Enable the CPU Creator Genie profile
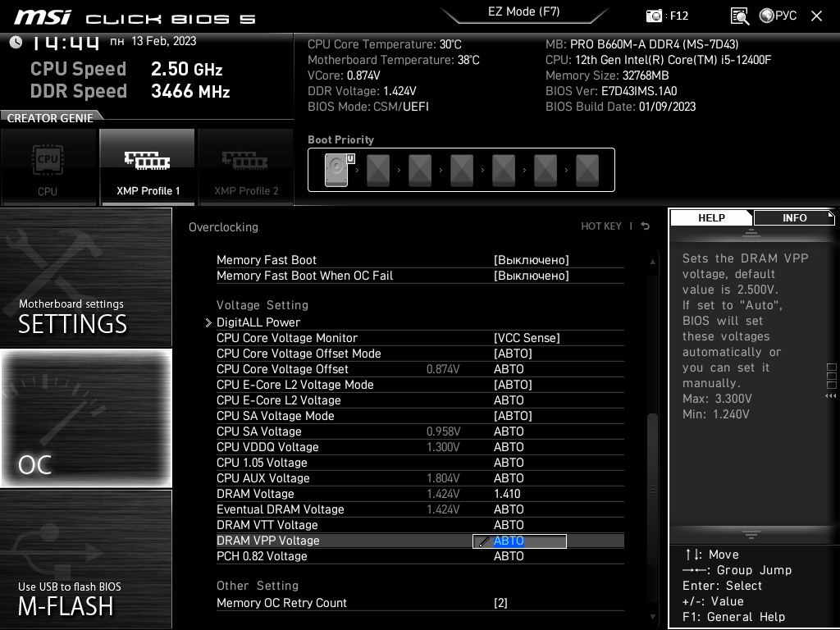This screenshot has height=630, width=840. tap(48, 167)
